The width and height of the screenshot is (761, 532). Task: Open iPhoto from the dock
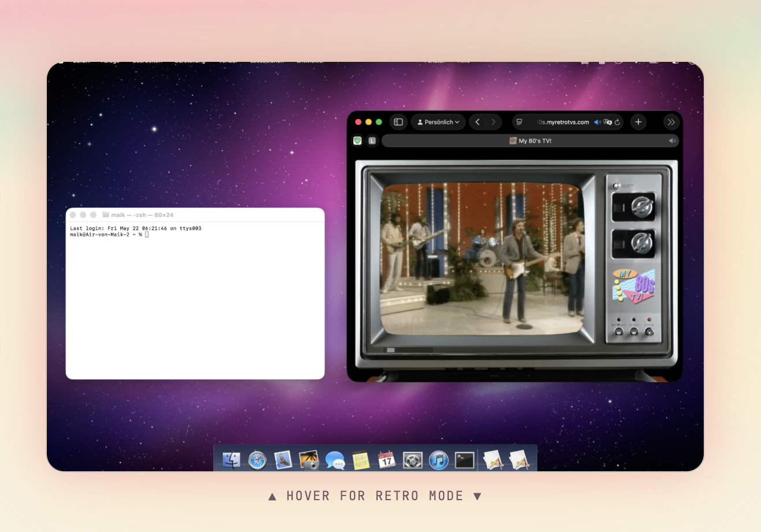point(309,460)
